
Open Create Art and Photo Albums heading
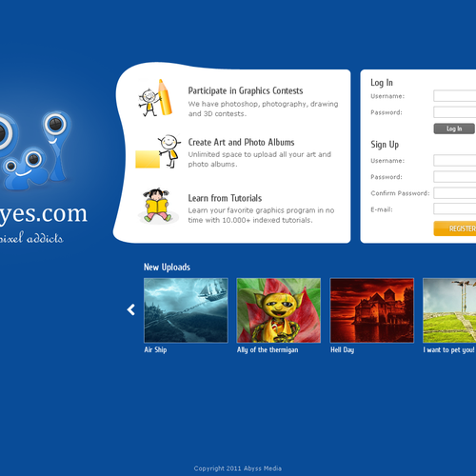(241, 142)
